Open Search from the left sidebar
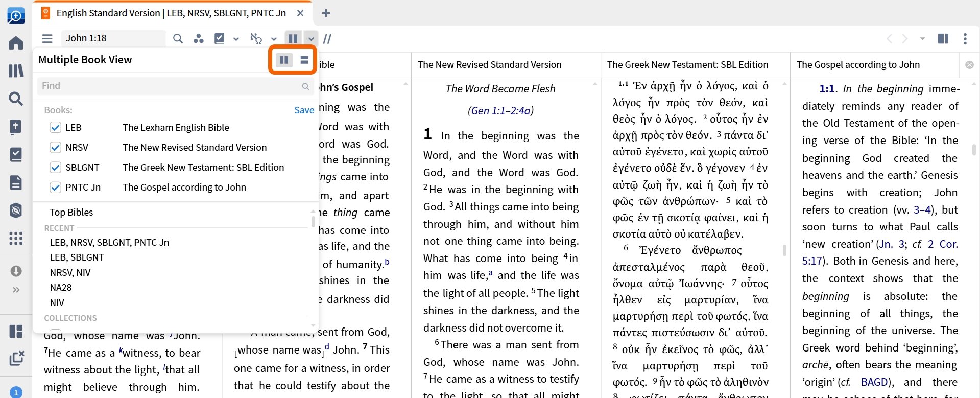Image resolution: width=980 pixels, height=398 pixels. [x=16, y=99]
